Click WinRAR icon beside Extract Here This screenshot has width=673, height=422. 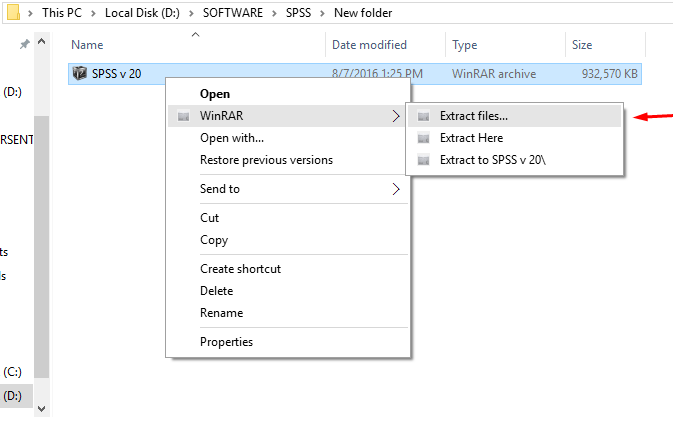[x=422, y=138]
